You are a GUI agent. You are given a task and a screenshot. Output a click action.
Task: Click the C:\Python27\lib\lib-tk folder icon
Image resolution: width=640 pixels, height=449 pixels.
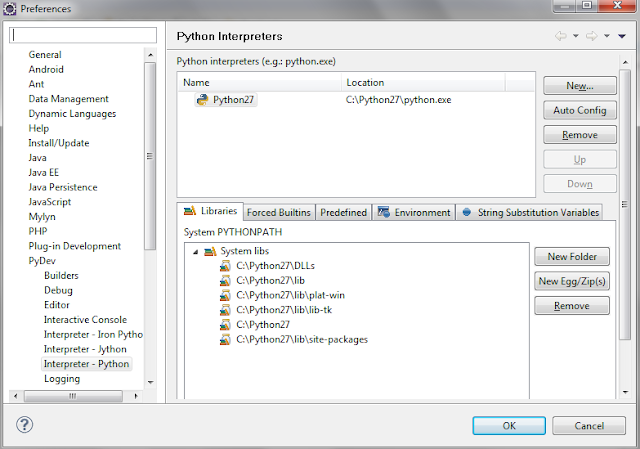point(225,310)
